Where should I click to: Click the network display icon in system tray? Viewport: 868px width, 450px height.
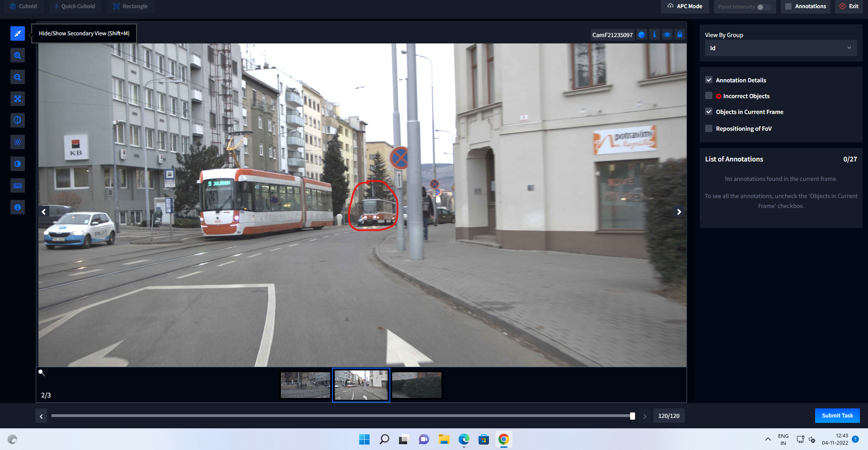pyautogui.click(x=800, y=439)
